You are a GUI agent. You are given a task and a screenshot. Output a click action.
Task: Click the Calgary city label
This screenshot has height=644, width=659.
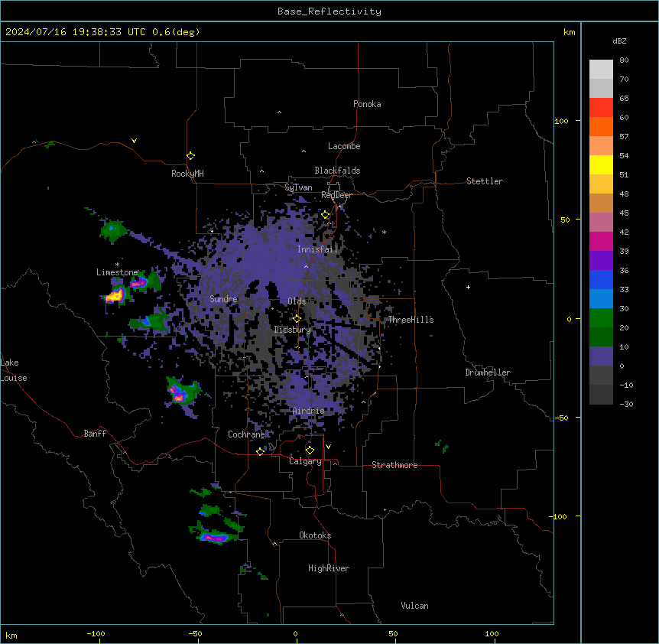click(305, 461)
